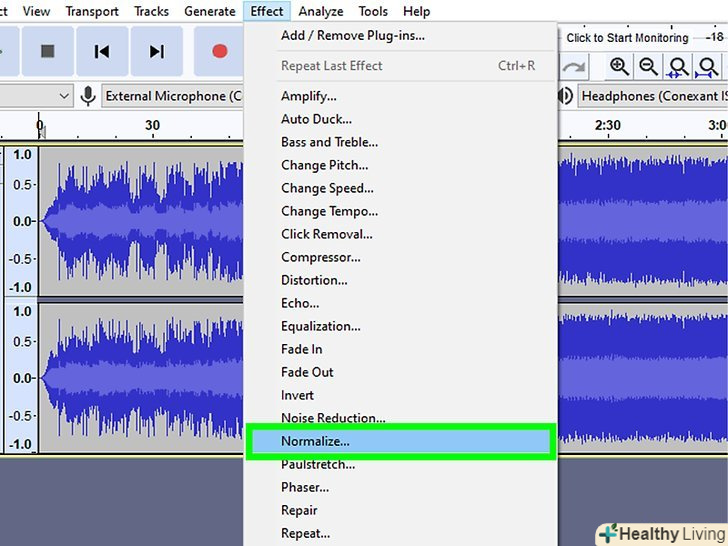728x546 pixels.
Task: Select the Equalization effect
Action: [401, 326]
